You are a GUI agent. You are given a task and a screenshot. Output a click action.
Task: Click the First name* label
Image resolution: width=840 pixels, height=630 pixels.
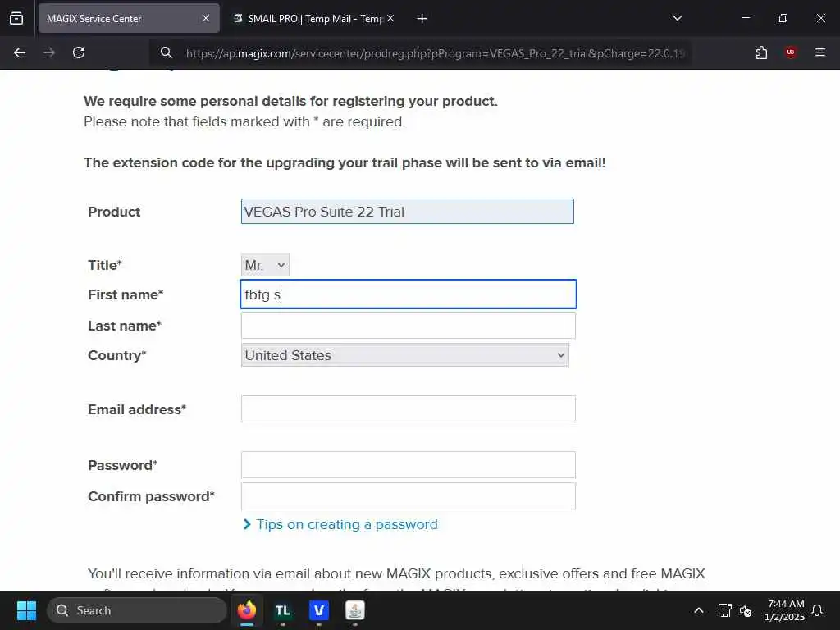point(126,294)
